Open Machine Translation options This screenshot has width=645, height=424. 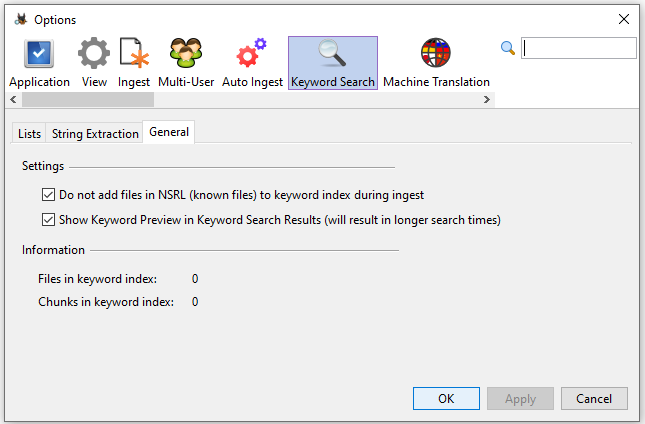(436, 63)
